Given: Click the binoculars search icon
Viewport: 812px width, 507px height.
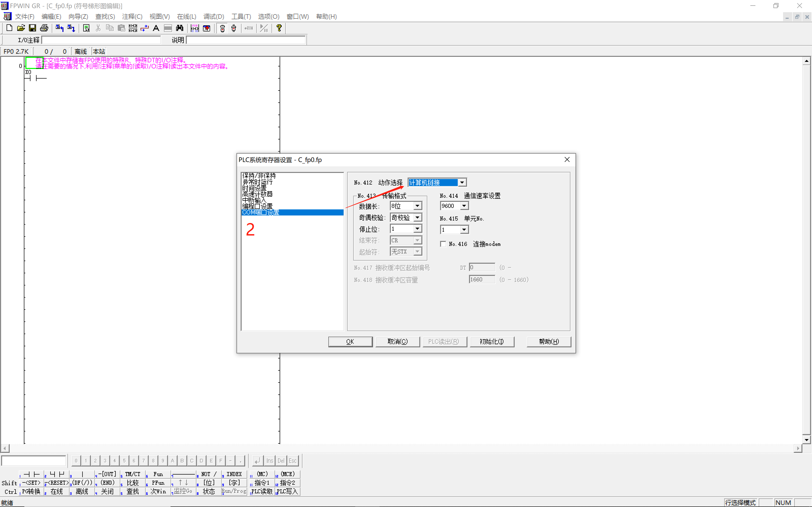Looking at the screenshot, I should [179, 28].
